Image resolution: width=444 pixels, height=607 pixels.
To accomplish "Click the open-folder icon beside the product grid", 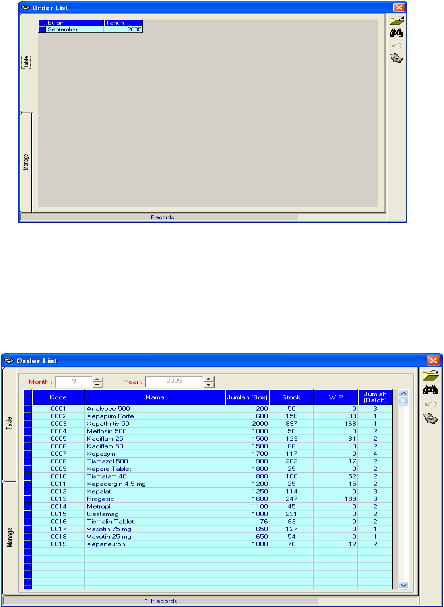I will click(430, 375).
